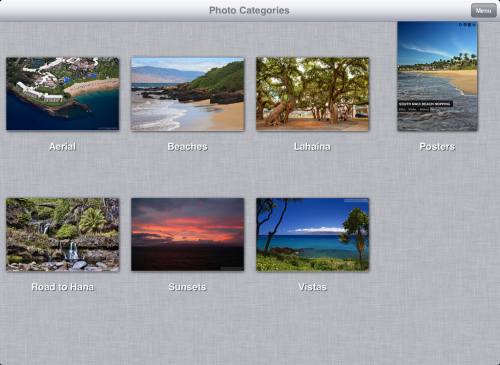
Task: Click the poster's South Maui Beach caption
Action: click(425, 104)
